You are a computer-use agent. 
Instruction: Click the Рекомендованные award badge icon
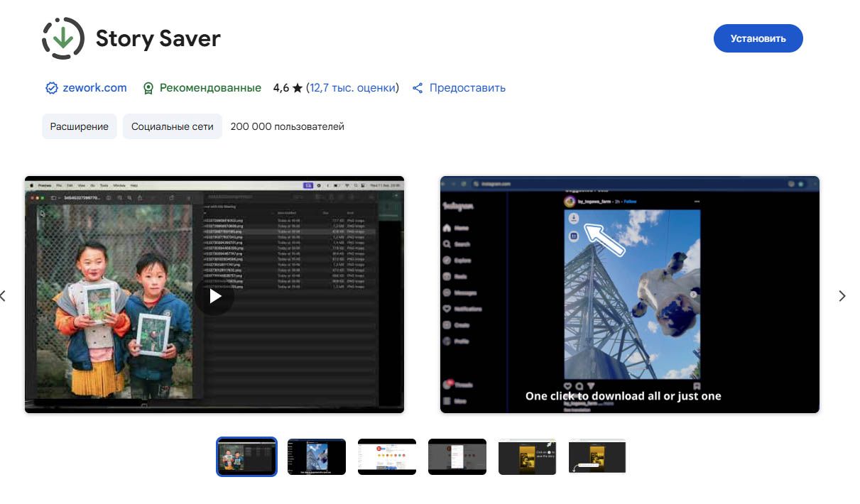(x=148, y=88)
